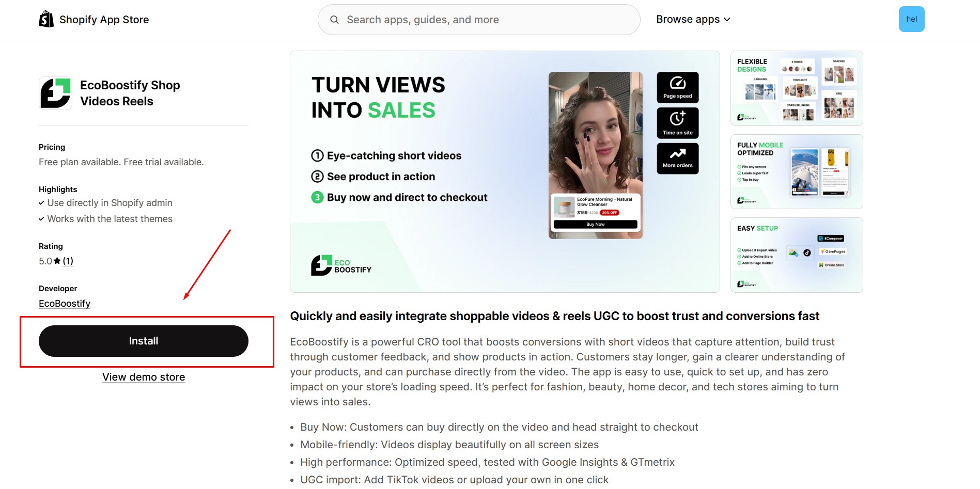This screenshot has width=980, height=489.
Task: Open the EcoBoostify developer link
Action: [x=65, y=304]
